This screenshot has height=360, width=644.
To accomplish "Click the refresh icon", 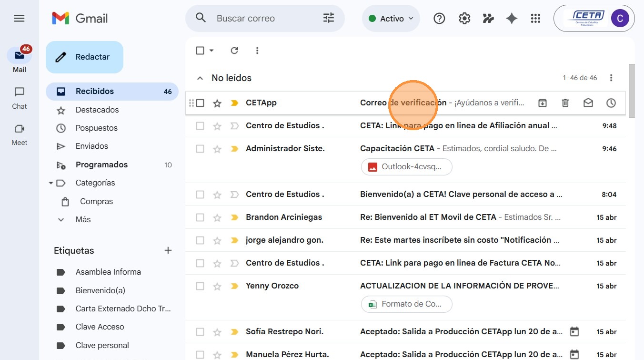I will (x=234, y=51).
